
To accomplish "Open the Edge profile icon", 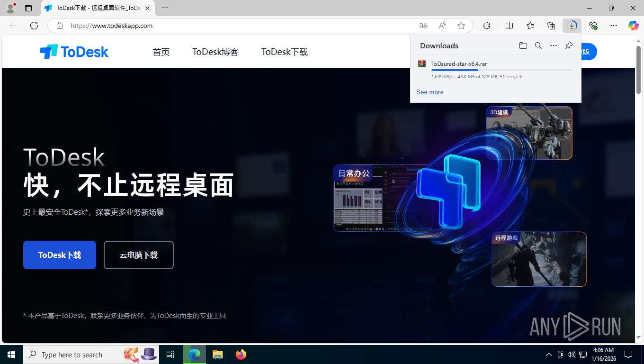I will pyautogui.click(x=10, y=8).
